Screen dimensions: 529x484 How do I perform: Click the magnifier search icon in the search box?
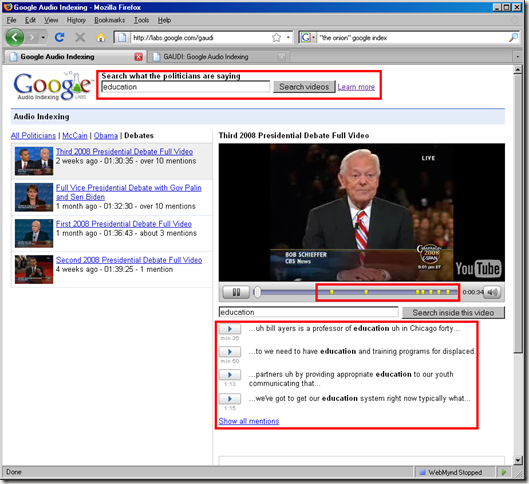coord(513,37)
